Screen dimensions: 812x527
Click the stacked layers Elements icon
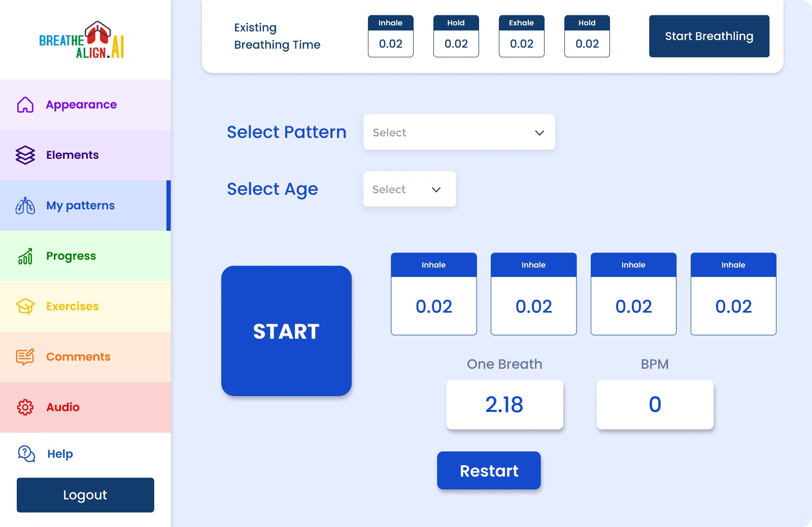coord(25,155)
